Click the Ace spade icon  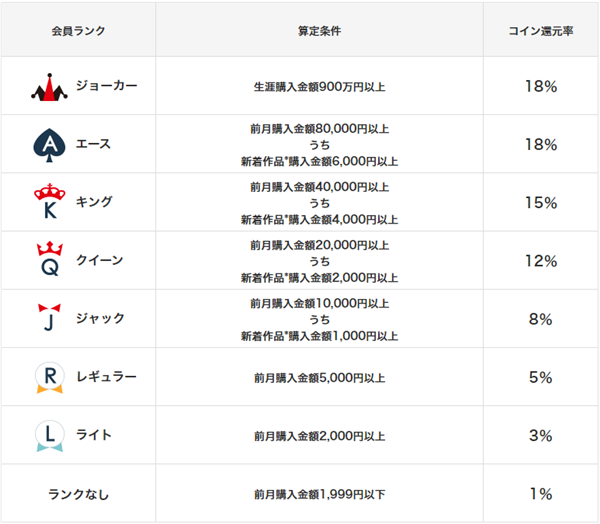click(48, 145)
